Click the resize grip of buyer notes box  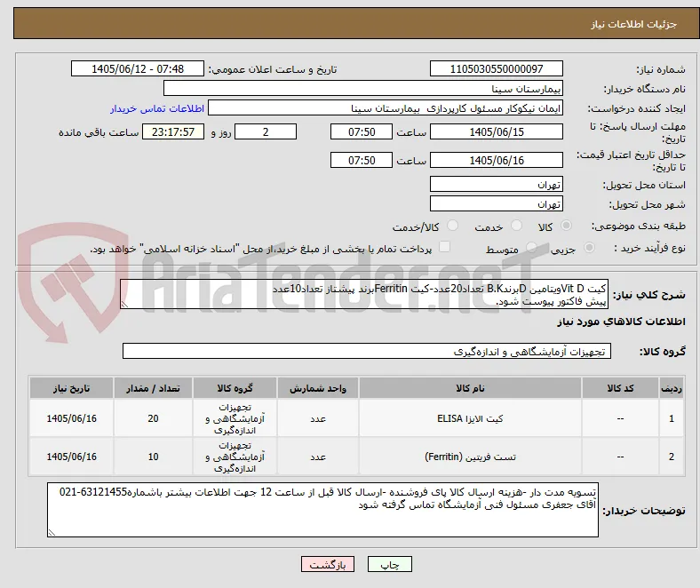(52, 532)
